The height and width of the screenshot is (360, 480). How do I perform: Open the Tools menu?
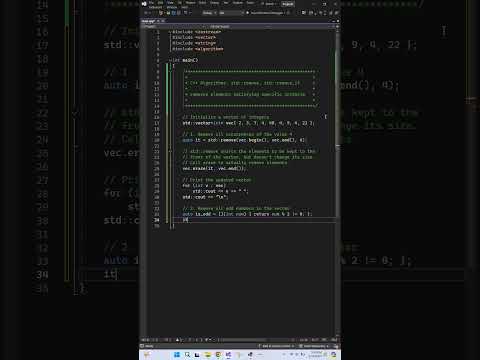pyautogui.click(x=250, y=3)
